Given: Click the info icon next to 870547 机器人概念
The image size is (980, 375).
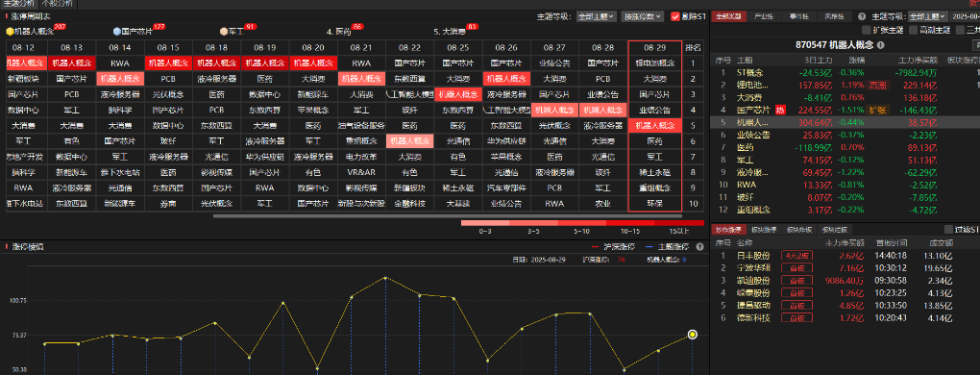Looking at the screenshot, I should [881, 45].
